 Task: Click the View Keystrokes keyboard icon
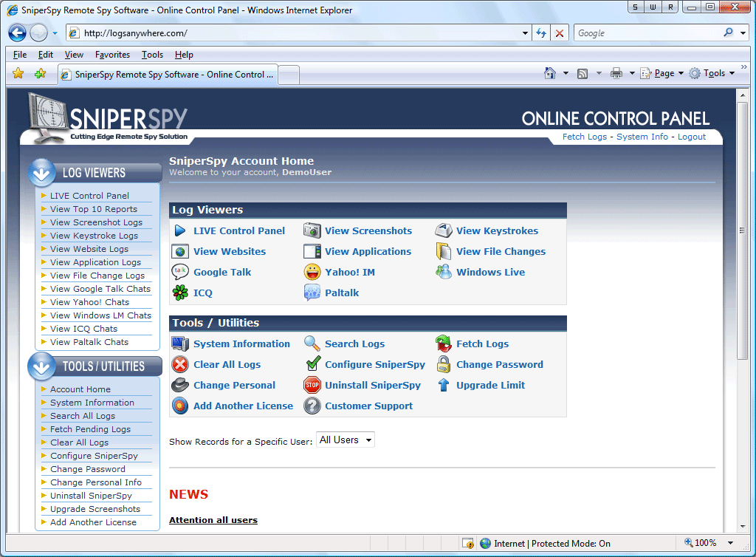click(444, 230)
